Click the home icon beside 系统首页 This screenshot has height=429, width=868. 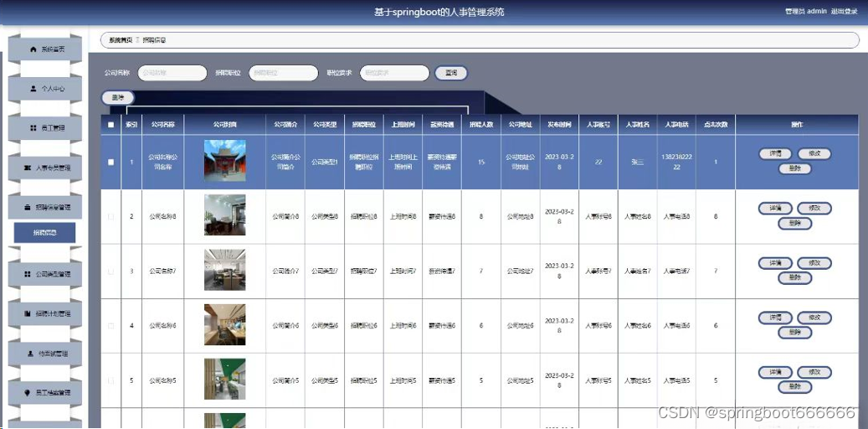click(33, 49)
